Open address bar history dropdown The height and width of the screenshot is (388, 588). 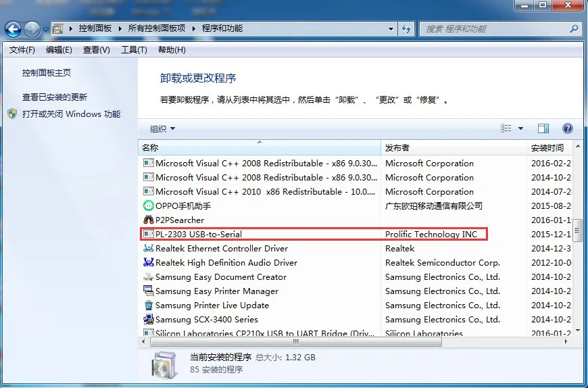coord(391,29)
